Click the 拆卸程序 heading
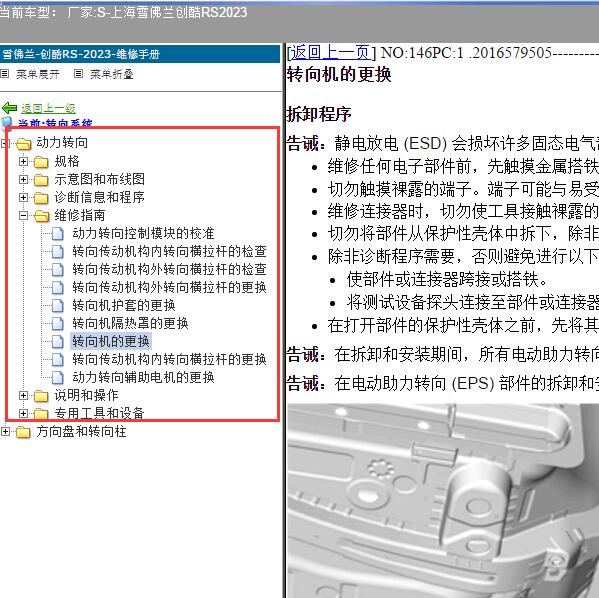This screenshot has width=599, height=598. pyautogui.click(x=319, y=114)
